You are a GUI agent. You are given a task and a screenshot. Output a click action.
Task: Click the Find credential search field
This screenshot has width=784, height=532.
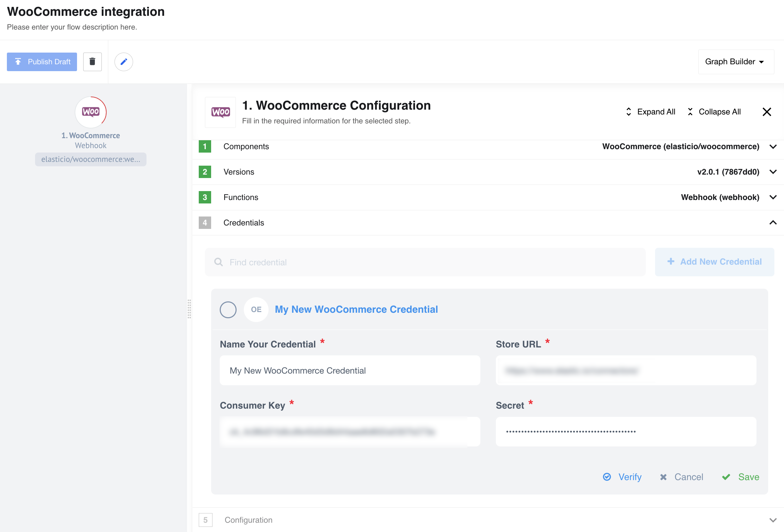point(425,262)
